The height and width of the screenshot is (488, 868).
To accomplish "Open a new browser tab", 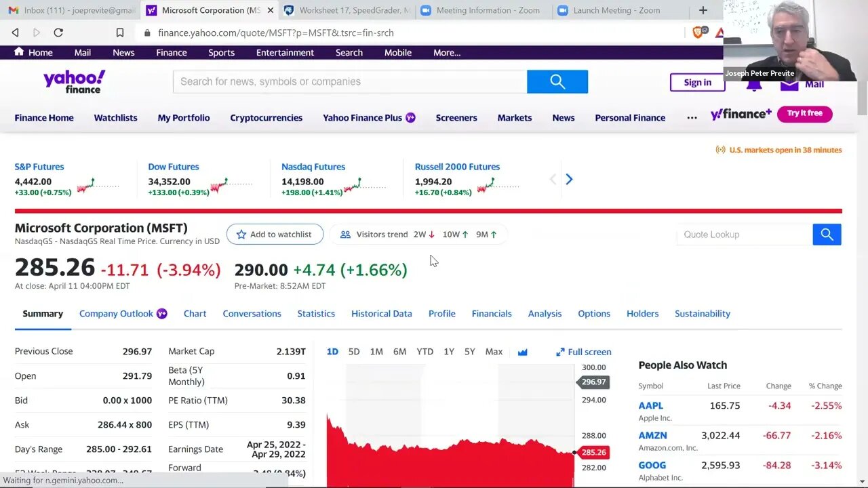I will [703, 10].
